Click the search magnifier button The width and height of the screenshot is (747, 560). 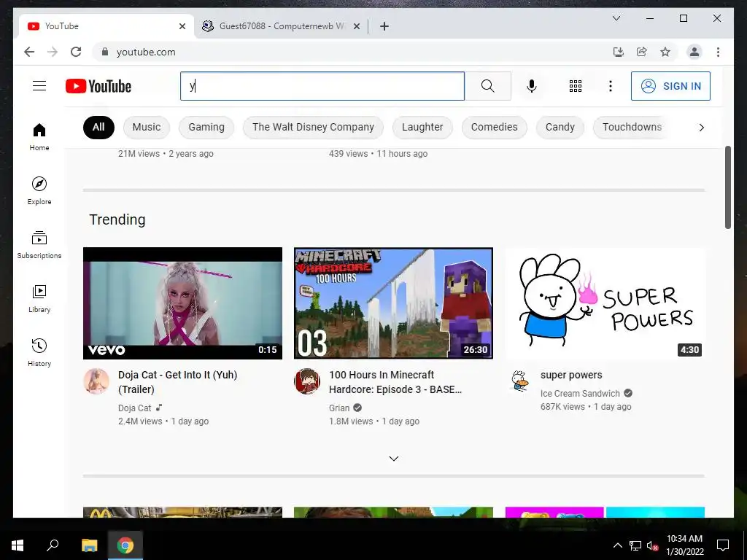click(x=487, y=86)
